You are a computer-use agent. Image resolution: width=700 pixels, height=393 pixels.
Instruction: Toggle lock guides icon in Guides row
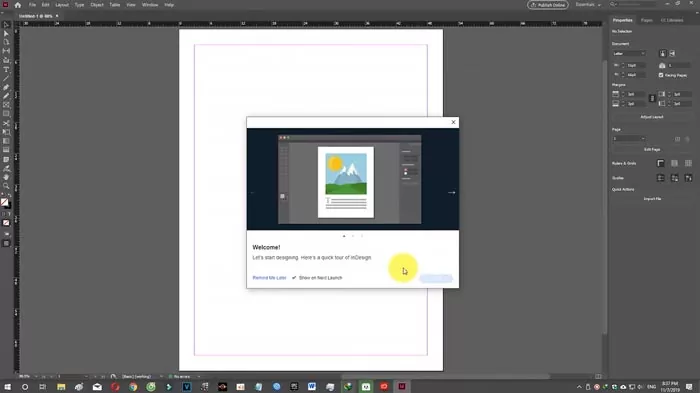tap(675, 178)
